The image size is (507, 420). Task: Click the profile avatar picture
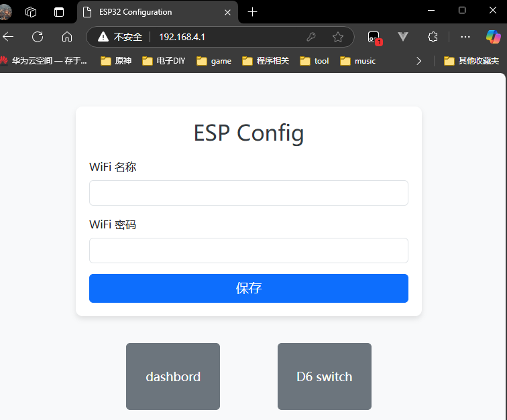[6, 12]
